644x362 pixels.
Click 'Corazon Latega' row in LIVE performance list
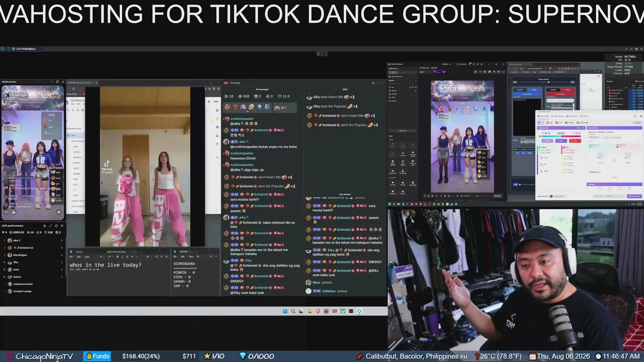coord(33,291)
